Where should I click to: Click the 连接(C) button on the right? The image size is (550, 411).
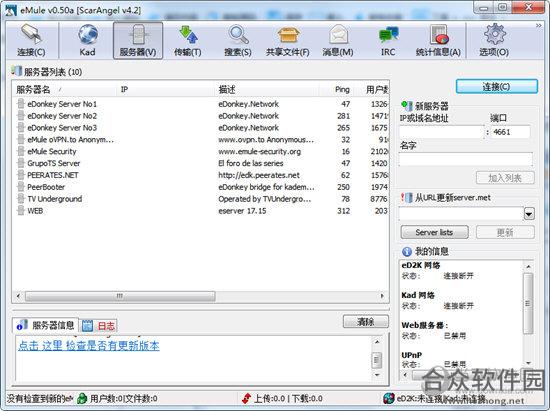click(496, 87)
